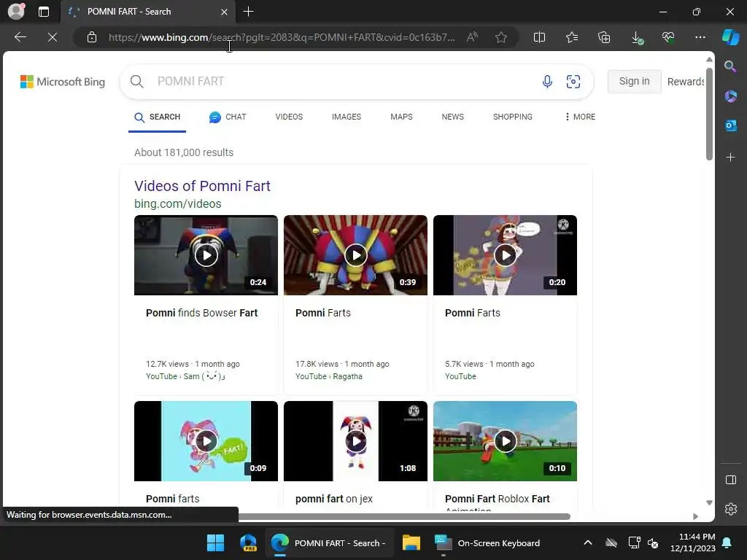The width and height of the screenshot is (747, 560).
Task: Switch to the MAPS tab
Action: coord(401,117)
